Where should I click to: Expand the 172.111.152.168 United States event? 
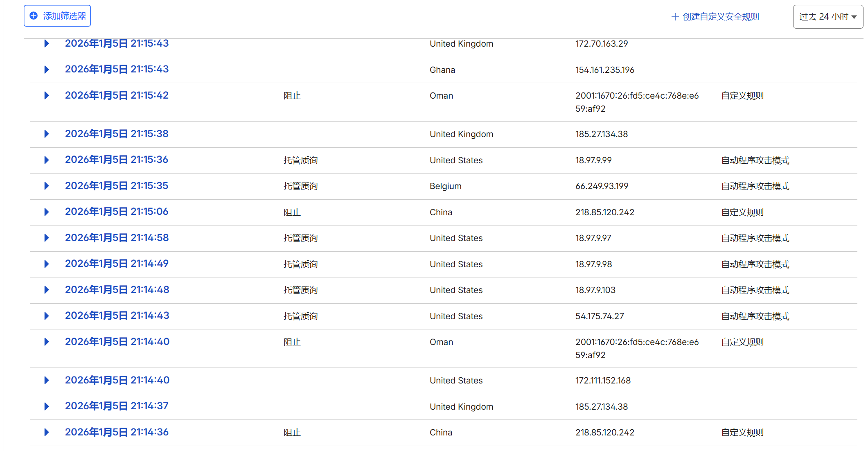click(x=47, y=380)
